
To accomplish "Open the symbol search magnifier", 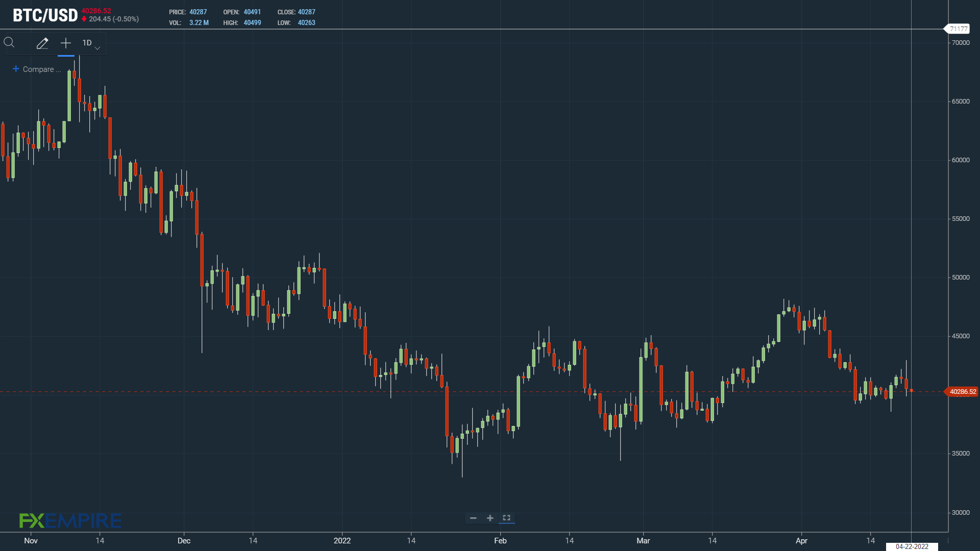I will click(x=9, y=43).
